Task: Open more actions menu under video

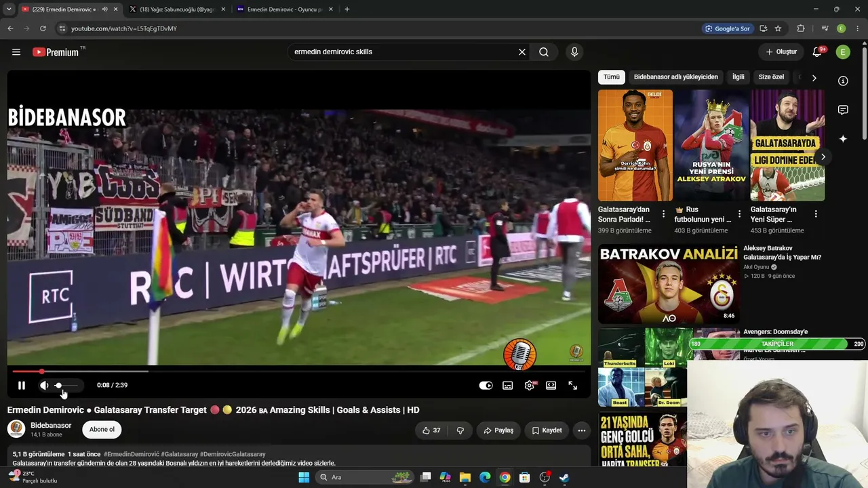Action: (581, 430)
